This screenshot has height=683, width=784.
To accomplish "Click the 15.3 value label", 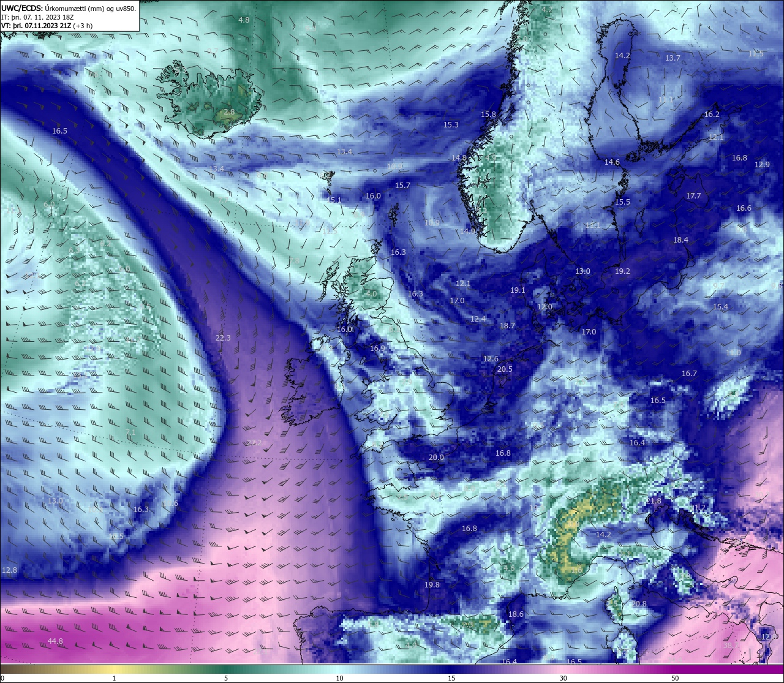I will (x=451, y=125).
